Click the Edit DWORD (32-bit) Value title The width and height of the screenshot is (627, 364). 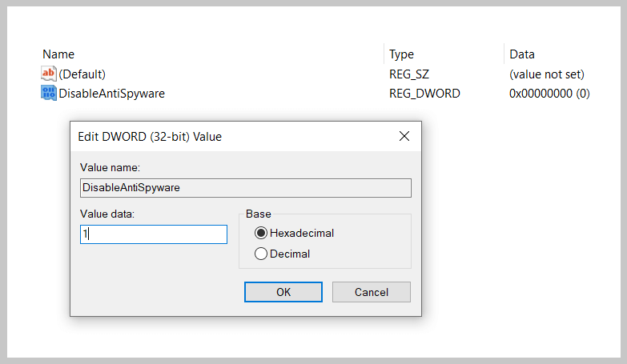click(150, 137)
